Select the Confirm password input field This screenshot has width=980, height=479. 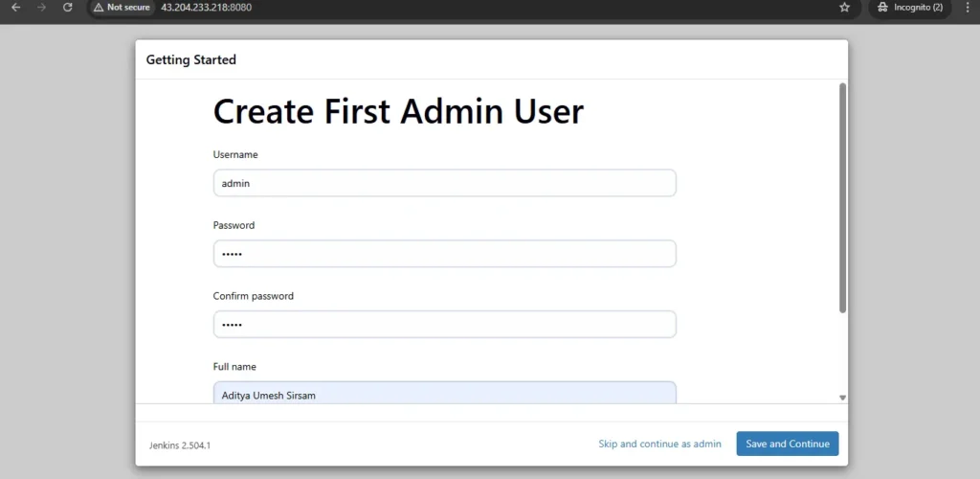444,324
